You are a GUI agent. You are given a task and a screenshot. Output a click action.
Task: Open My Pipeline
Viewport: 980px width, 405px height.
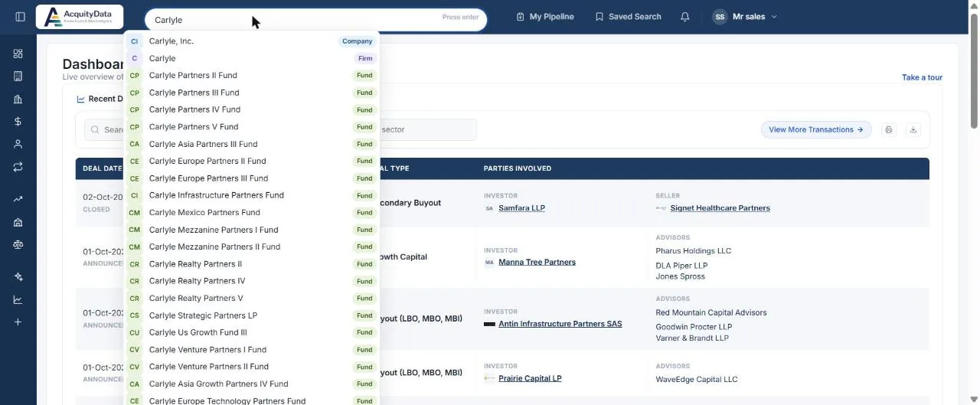pyautogui.click(x=545, y=17)
